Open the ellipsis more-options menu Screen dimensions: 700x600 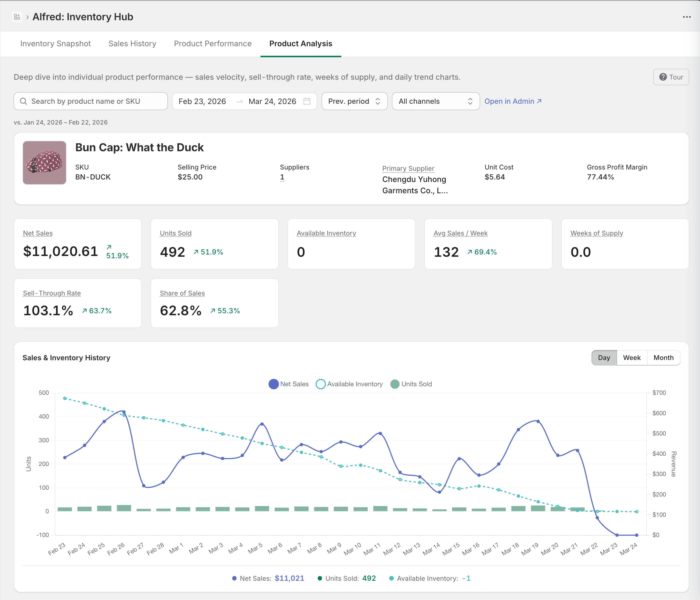coord(686,16)
